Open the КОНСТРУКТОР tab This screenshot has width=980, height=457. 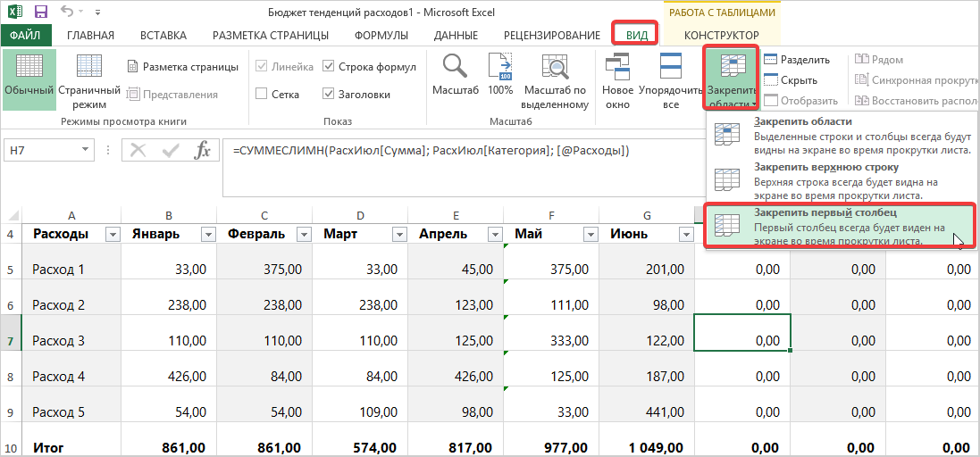721,35
